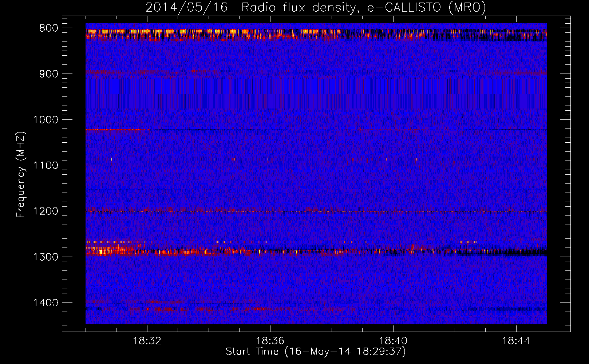Click the thin dotted line at 1200 MHz
The height and width of the screenshot is (364, 589).
pos(316,211)
